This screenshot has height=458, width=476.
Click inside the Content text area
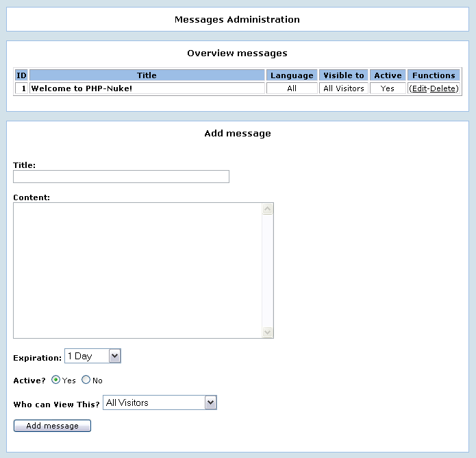click(x=137, y=270)
